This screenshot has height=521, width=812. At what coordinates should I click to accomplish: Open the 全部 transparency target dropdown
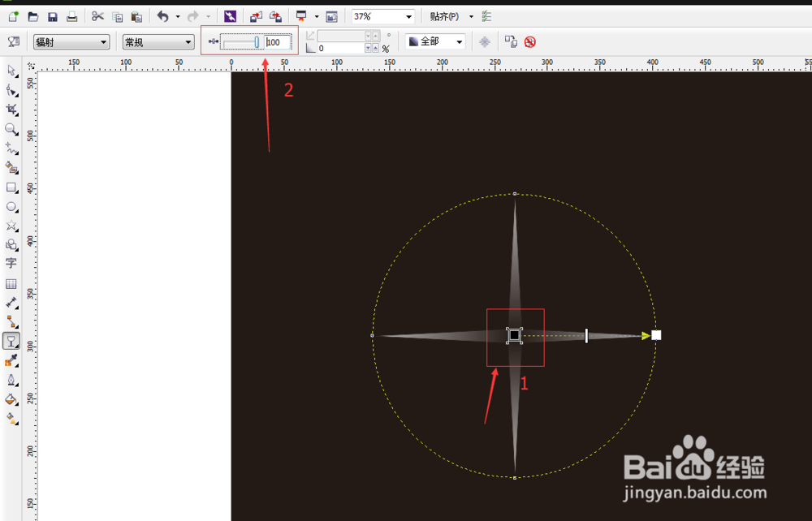(435, 42)
